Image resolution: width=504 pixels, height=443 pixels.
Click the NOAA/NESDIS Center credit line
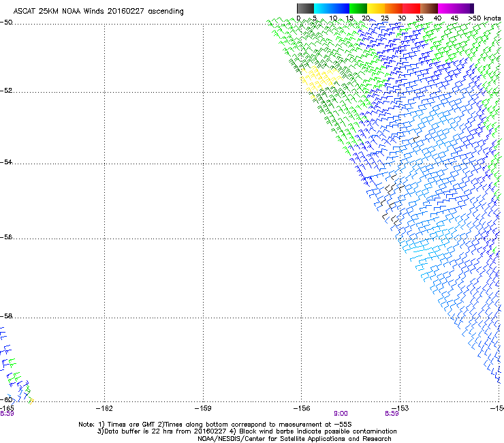pyautogui.click(x=294, y=439)
